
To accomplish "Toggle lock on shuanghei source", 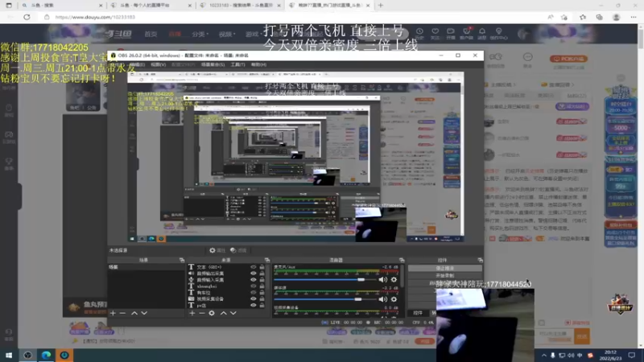I will pos(262,286).
